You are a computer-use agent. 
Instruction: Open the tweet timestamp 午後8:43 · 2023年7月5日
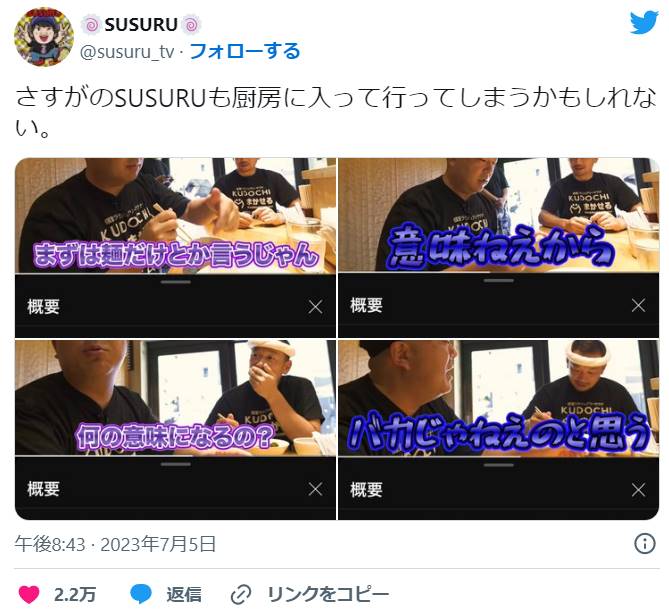coord(115,544)
